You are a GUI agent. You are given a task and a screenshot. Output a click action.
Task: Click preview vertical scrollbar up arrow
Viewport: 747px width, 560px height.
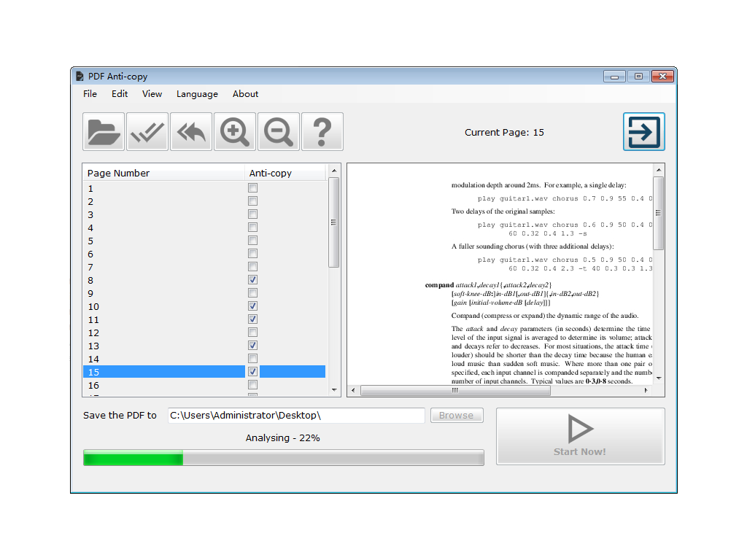pos(659,169)
